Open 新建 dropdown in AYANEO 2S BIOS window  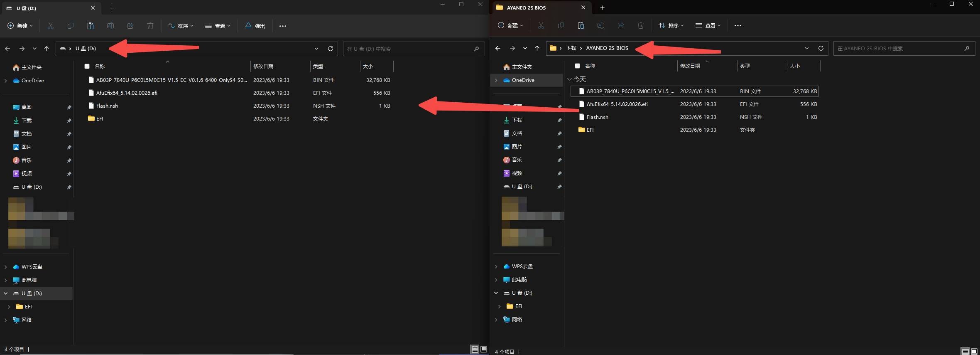[510, 25]
